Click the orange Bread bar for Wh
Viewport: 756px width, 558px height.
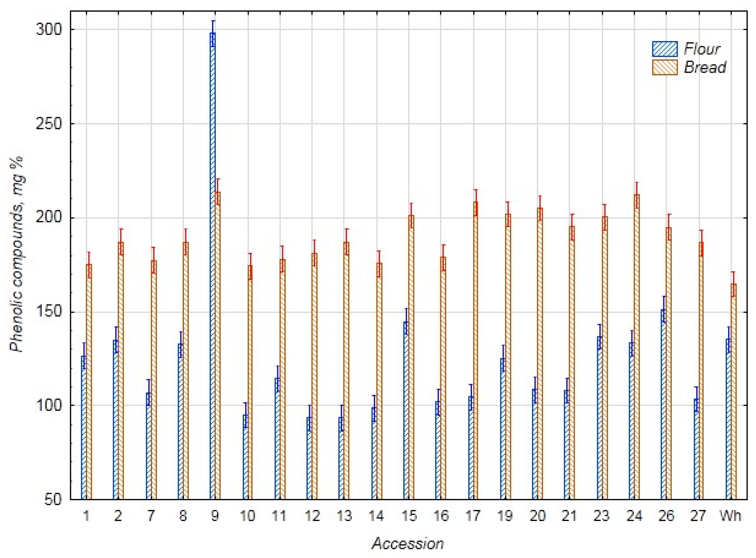point(733,392)
